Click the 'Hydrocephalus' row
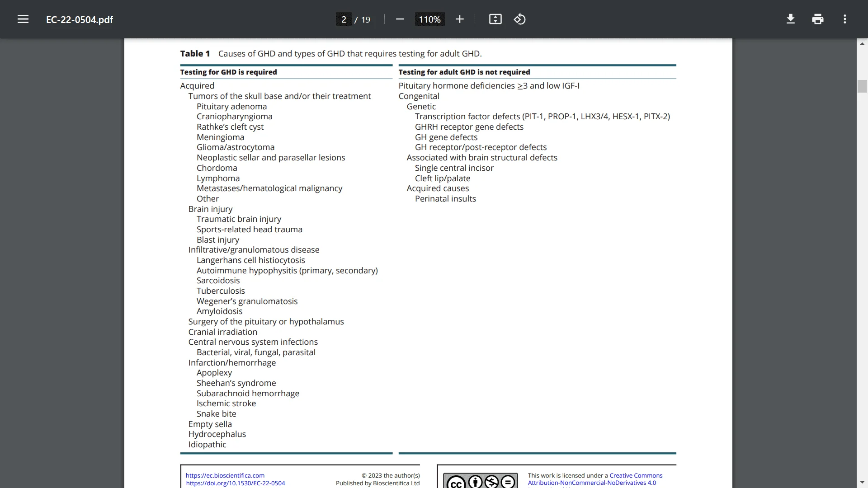 217,434
